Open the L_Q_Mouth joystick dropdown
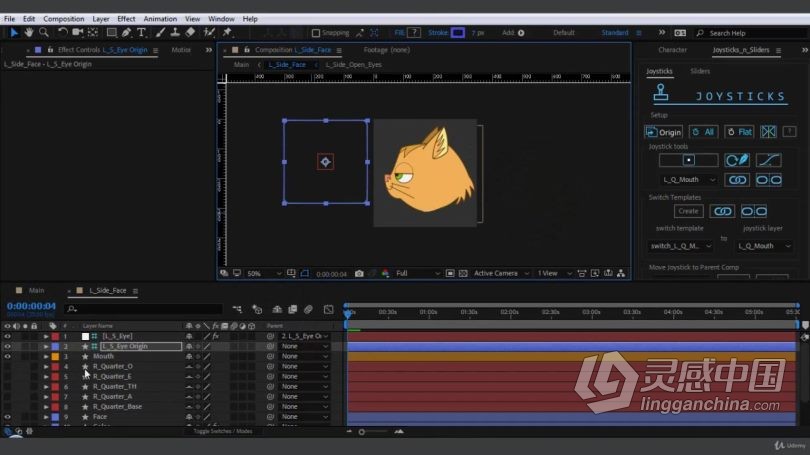The width and height of the screenshot is (810, 455). pos(690,180)
